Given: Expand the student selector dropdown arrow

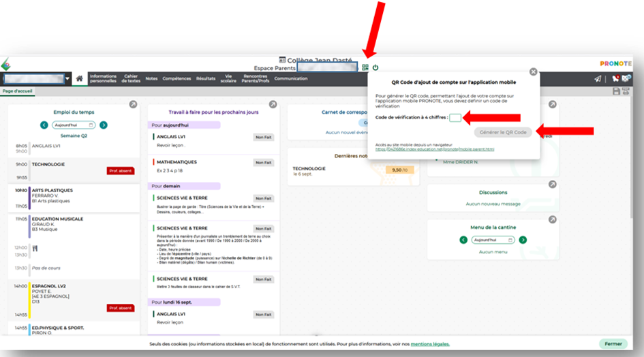Looking at the screenshot, I should click(67, 78).
